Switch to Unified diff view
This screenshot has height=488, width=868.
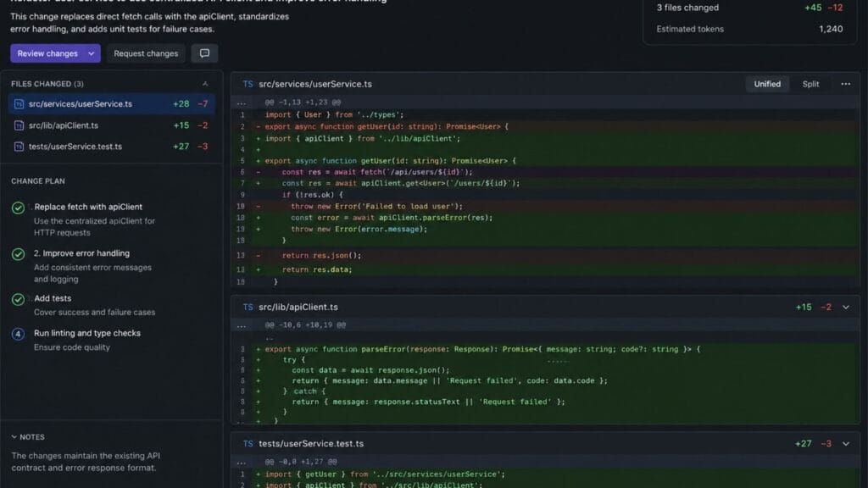(767, 84)
